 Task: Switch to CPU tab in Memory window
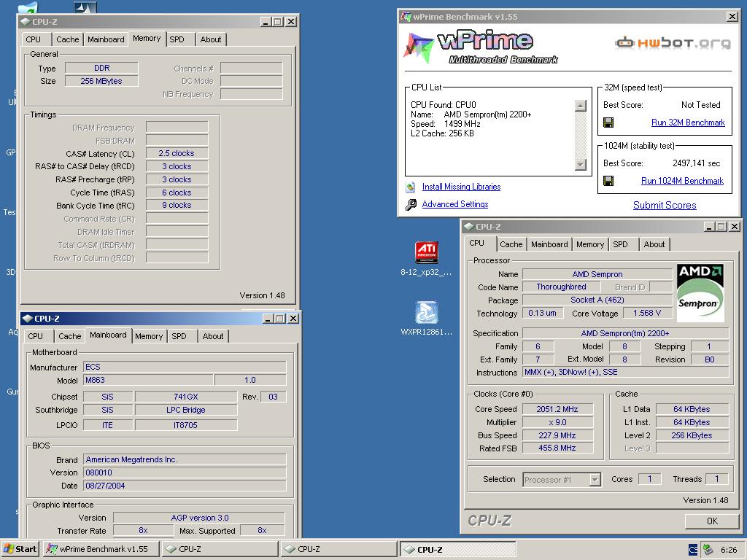(x=34, y=39)
